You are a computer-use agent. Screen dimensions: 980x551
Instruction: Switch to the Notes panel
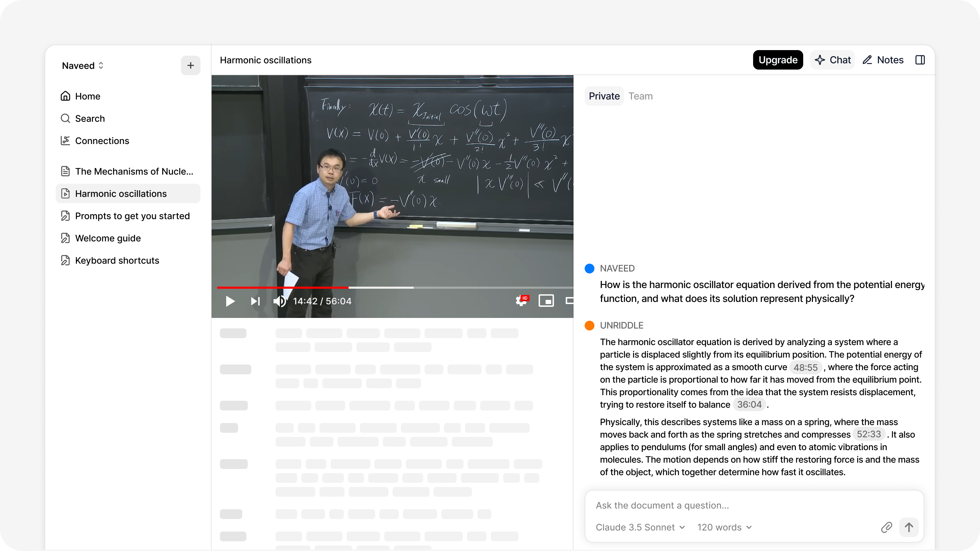882,60
